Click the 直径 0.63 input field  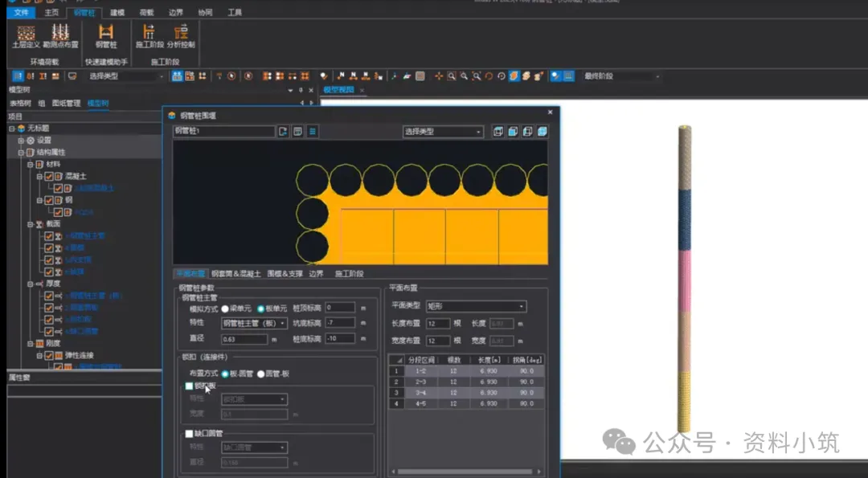coord(244,339)
